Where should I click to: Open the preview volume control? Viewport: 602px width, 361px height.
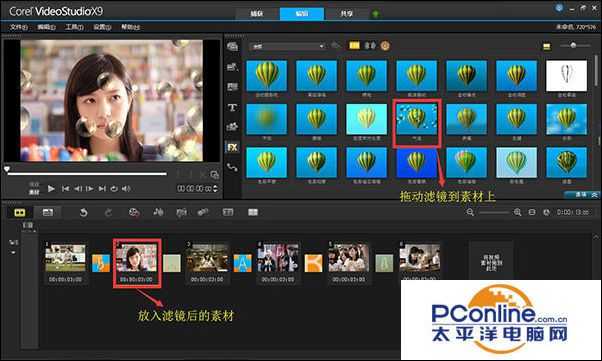click(x=126, y=189)
